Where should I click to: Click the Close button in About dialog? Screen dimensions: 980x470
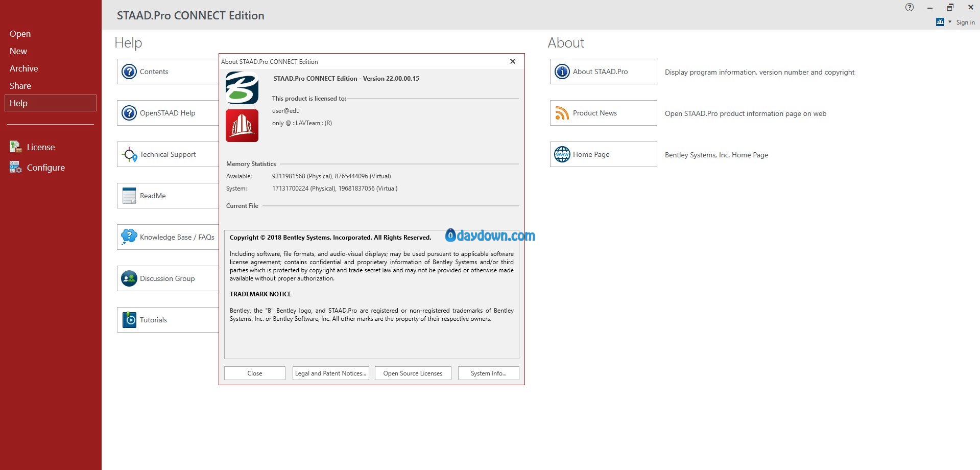point(255,373)
